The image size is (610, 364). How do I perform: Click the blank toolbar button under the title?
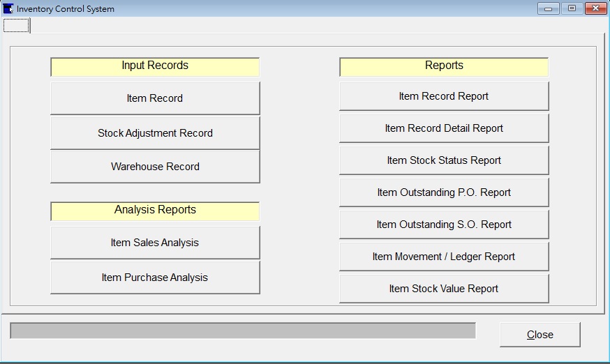click(16, 26)
